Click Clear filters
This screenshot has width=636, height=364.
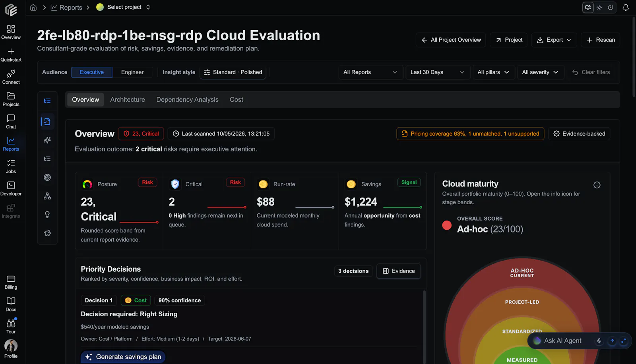(591, 72)
